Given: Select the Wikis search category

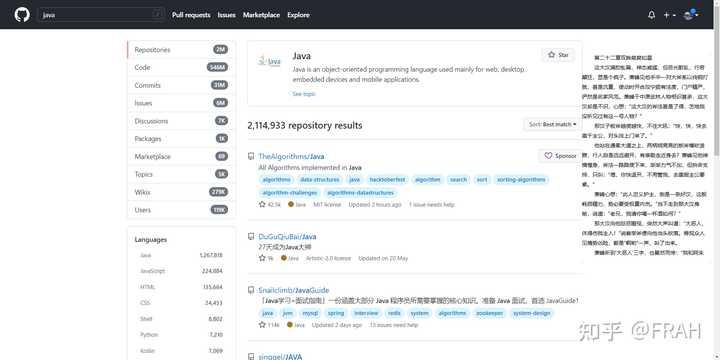Looking at the screenshot, I should (181, 192).
